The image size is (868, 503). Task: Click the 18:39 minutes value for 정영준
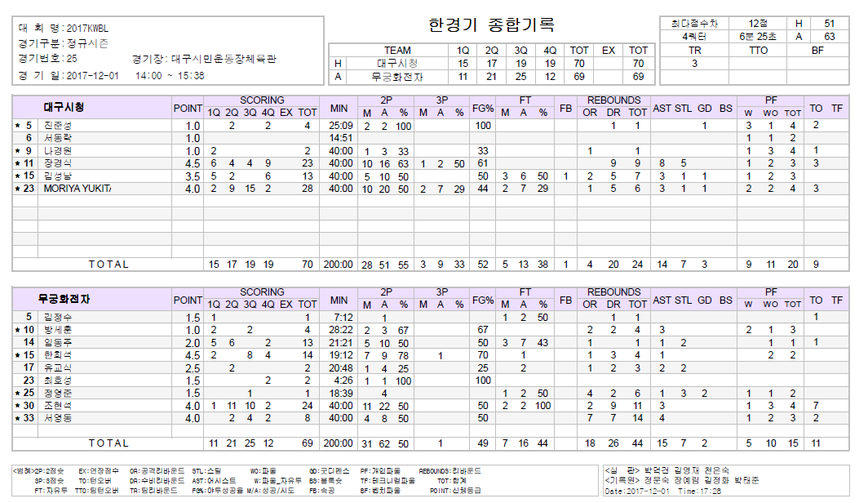coord(341,394)
